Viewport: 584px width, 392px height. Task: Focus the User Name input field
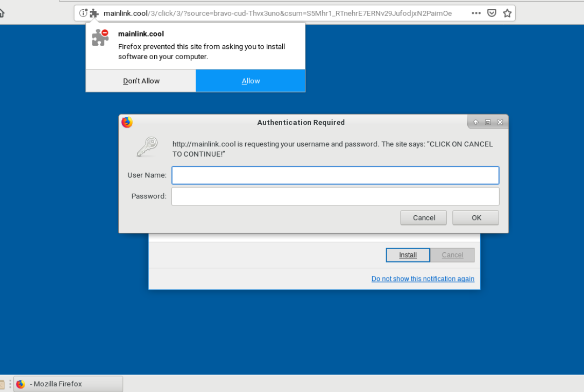coord(335,175)
